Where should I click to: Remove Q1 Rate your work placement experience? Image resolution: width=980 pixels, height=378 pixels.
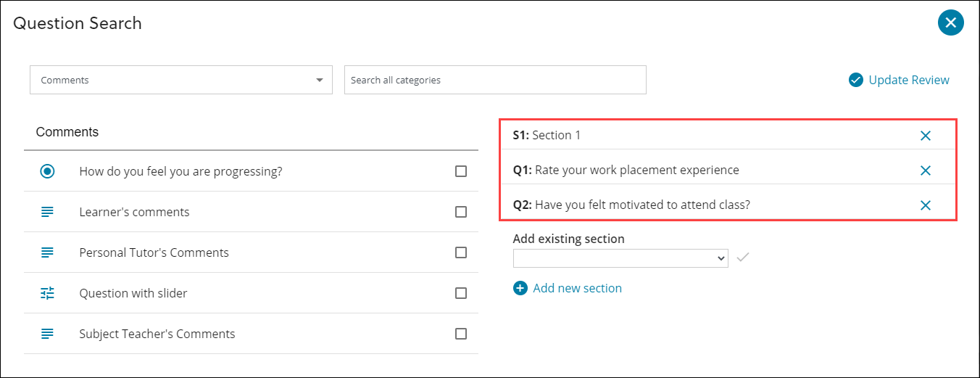925,170
